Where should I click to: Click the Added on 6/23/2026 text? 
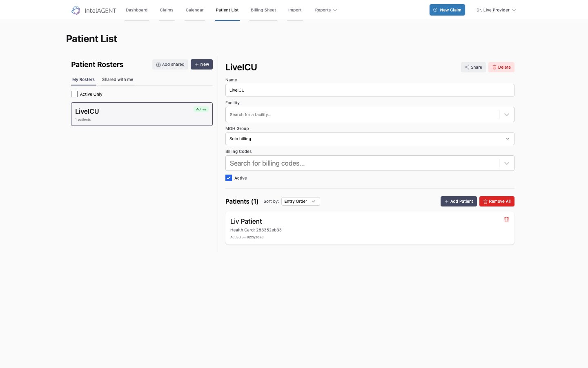pyautogui.click(x=247, y=237)
